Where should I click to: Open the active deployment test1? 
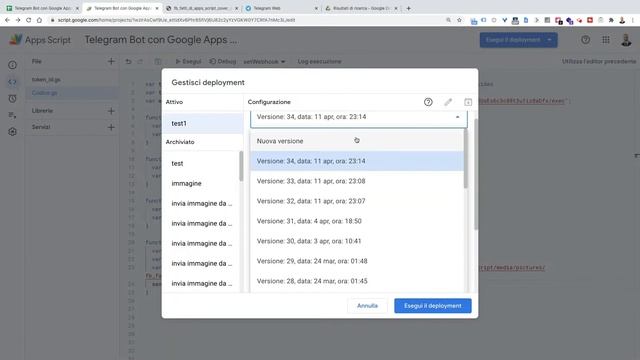(202, 123)
